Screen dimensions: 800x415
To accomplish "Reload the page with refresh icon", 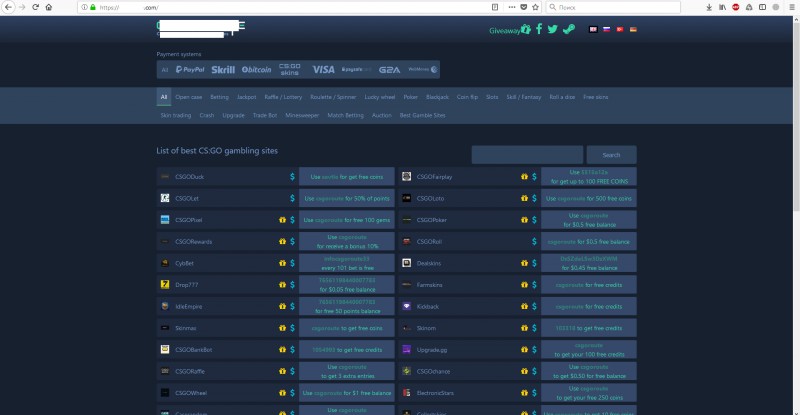I will [x=35, y=7].
